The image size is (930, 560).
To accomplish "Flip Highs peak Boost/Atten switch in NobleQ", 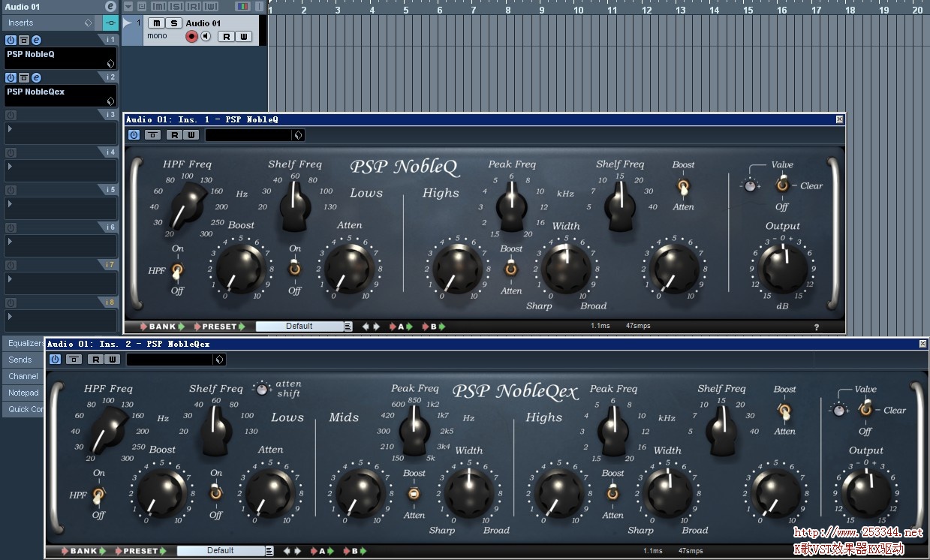I will click(x=511, y=269).
